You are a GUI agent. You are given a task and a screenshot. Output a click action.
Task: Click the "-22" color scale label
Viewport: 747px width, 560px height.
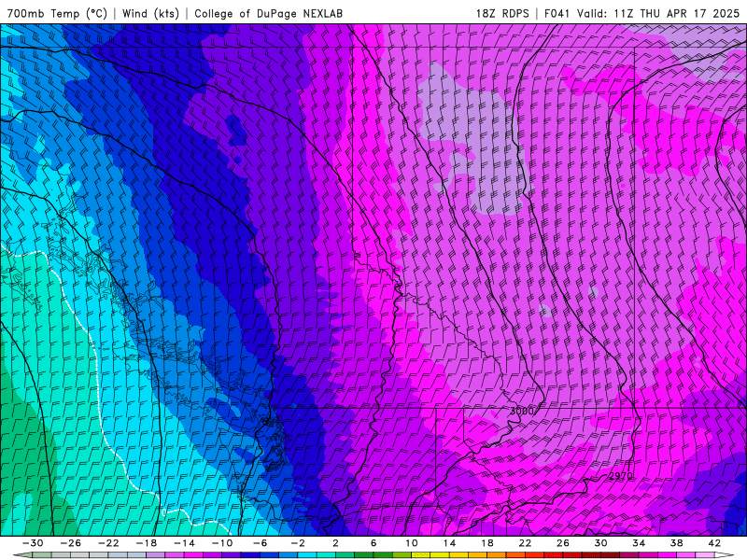(108, 543)
